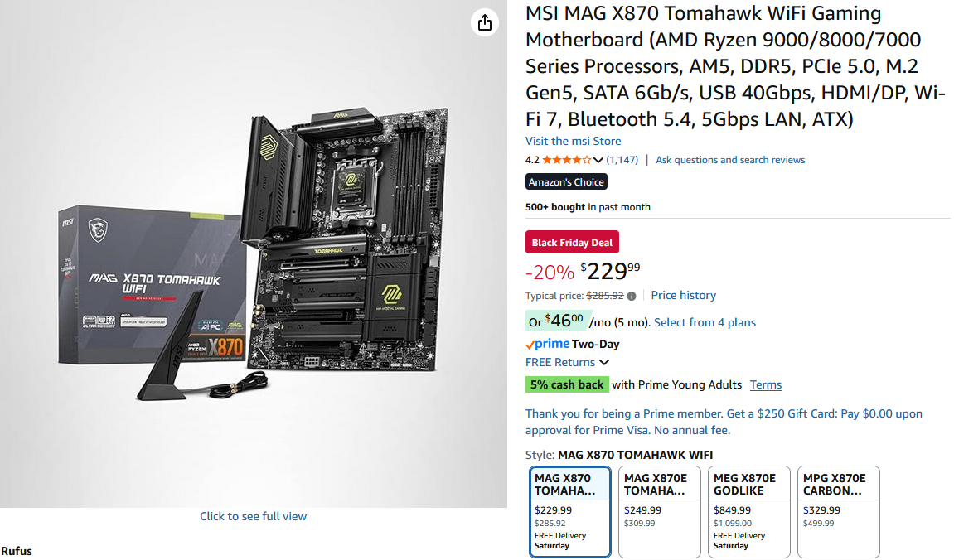Viewport: 954px width, 560px height.
Task: Open the 1,147 reviews count link
Action: tap(622, 160)
